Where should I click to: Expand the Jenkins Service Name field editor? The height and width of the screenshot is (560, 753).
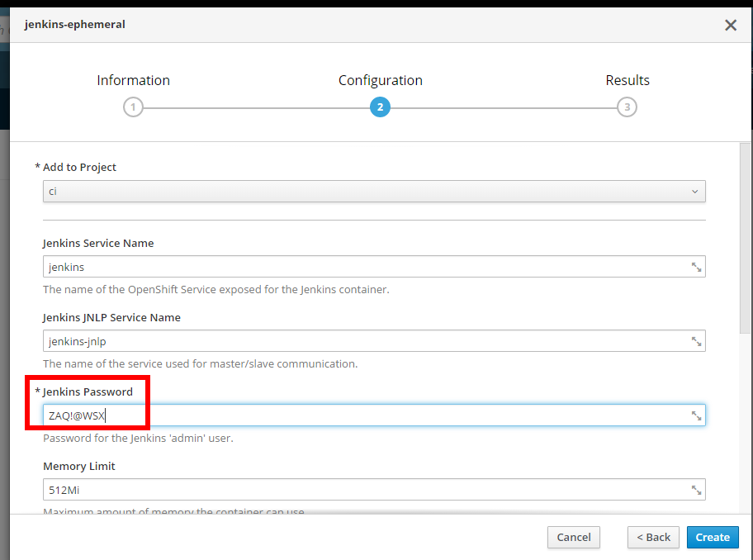696,267
